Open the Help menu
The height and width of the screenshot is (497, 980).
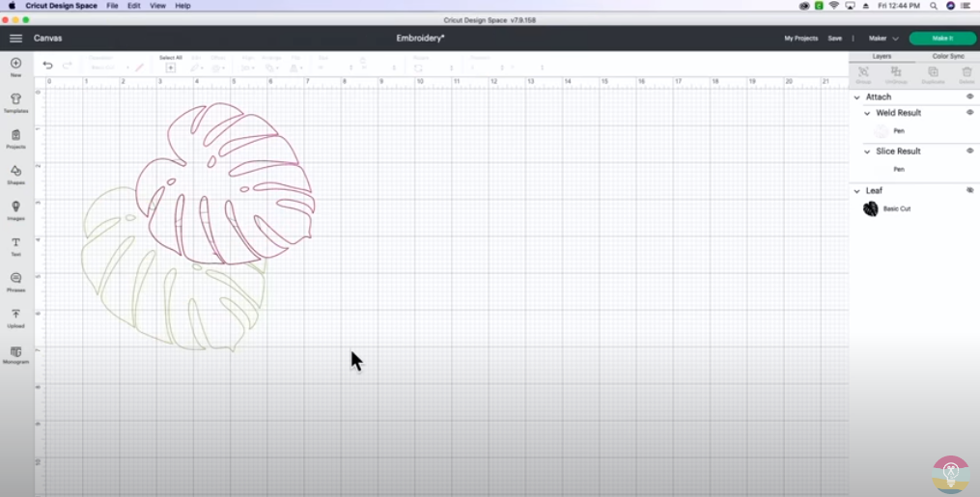(x=182, y=6)
